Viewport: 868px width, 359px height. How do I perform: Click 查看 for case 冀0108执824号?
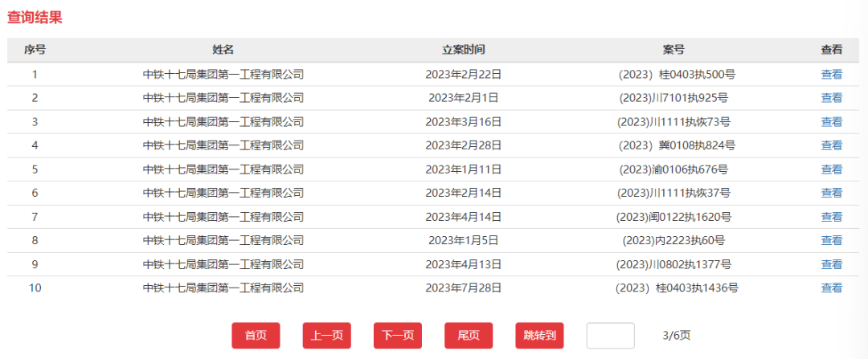(831, 145)
